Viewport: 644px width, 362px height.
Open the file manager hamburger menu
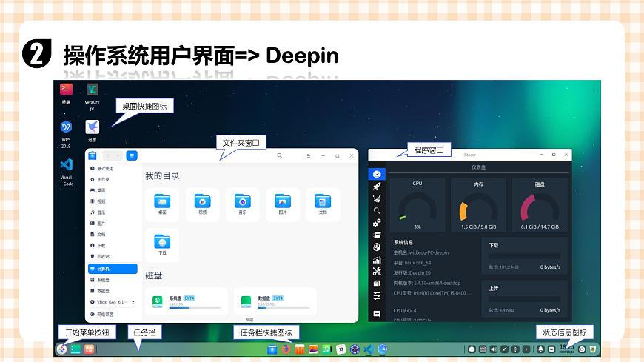[308, 156]
